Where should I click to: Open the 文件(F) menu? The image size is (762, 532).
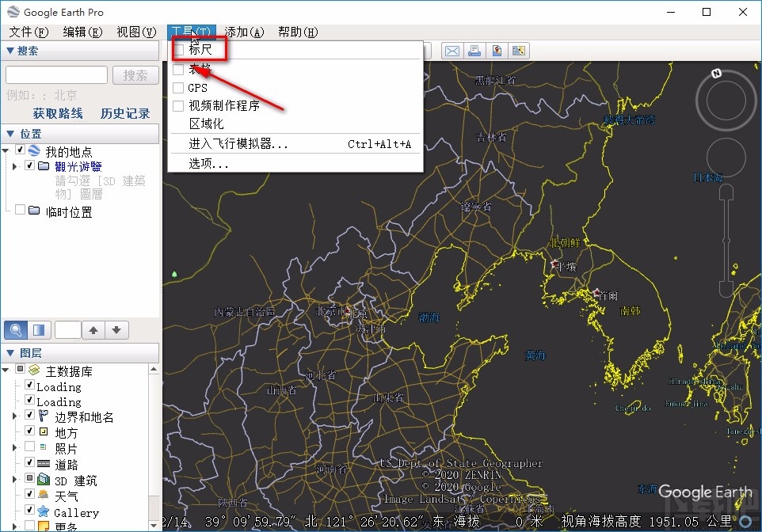(29, 32)
